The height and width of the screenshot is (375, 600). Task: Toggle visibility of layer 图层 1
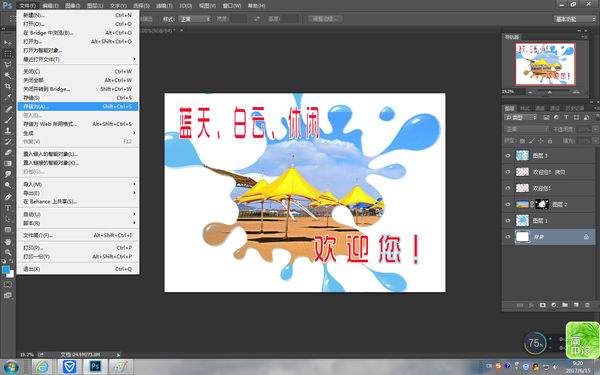tap(508, 220)
